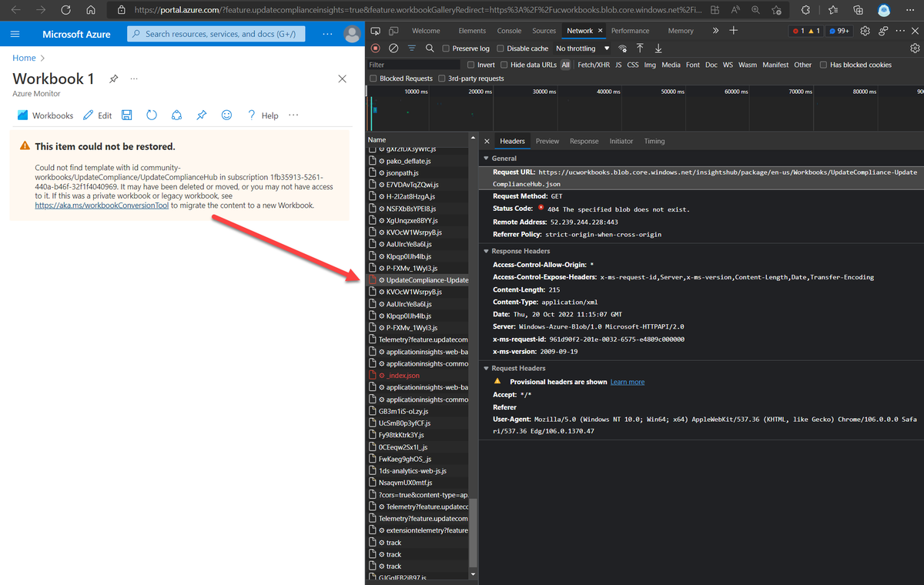The width and height of the screenshot is (924, 585).
Task: Toggle device emulation icon in DevTools
Action: [393, 31]
